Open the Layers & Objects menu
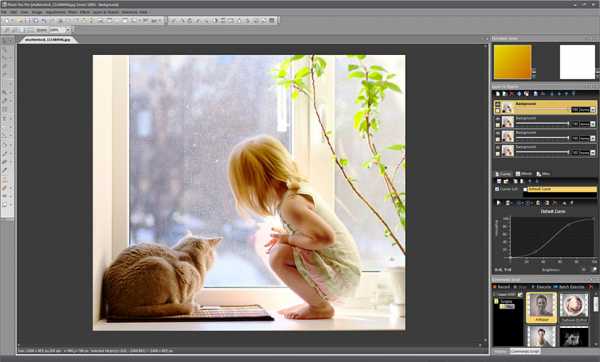 click(106, 12)
